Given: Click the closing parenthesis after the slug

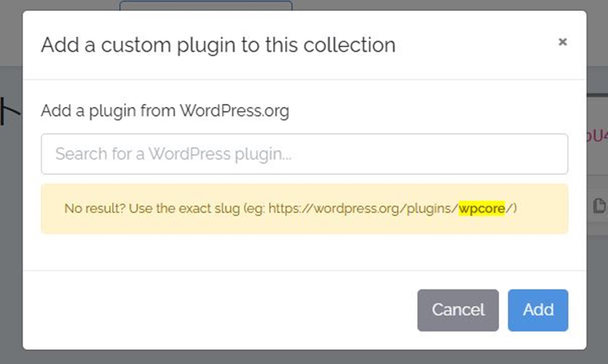Looking at the screenshot, I should pyautogui.click(x=515, y=209).
